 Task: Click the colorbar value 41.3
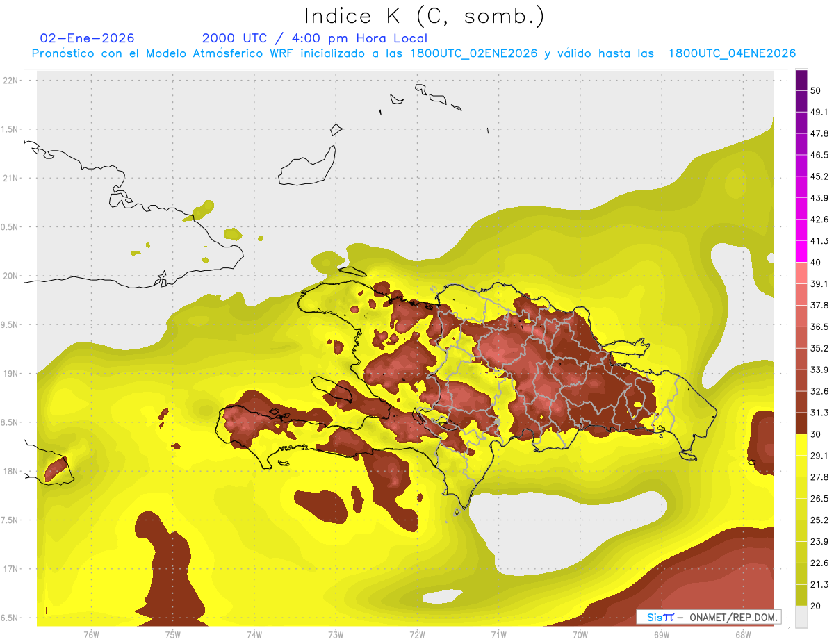click(x=819, y=241)
